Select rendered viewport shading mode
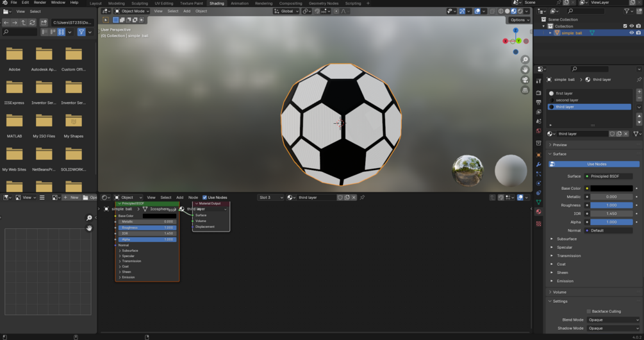Viewport: 644px width, 340px height. (520, 11)
